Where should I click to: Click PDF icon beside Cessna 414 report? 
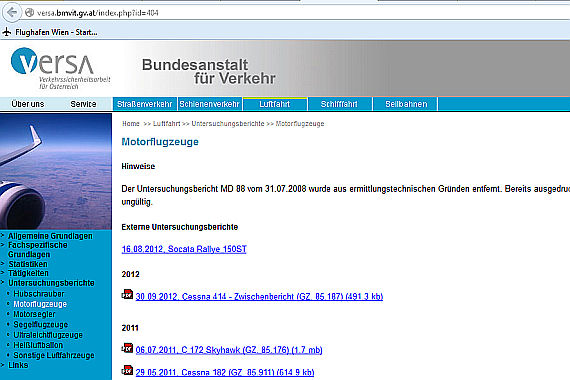[x=127, y=294]
